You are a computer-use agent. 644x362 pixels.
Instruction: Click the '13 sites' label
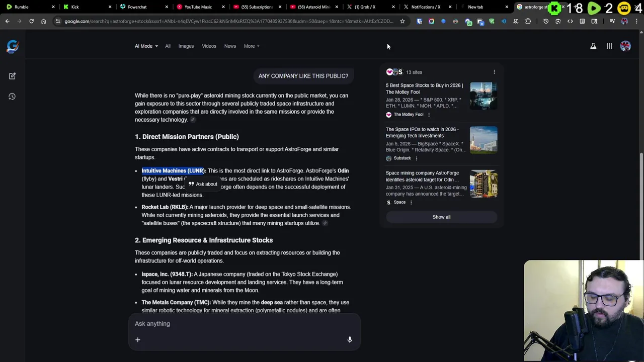click(x=414, y=72)
